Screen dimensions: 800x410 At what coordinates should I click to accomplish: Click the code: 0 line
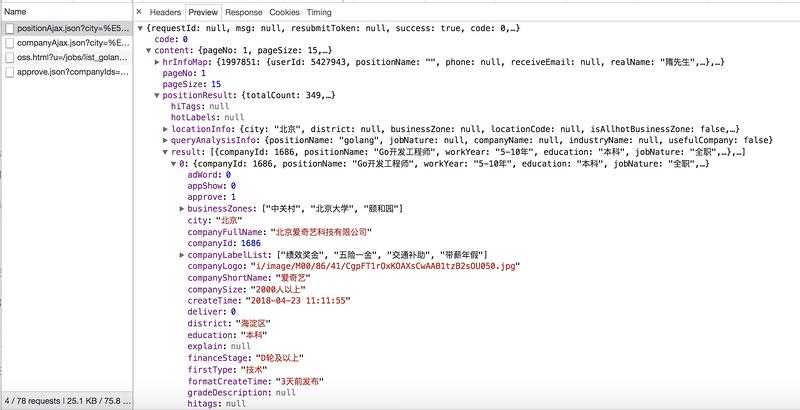click(171, 39)
